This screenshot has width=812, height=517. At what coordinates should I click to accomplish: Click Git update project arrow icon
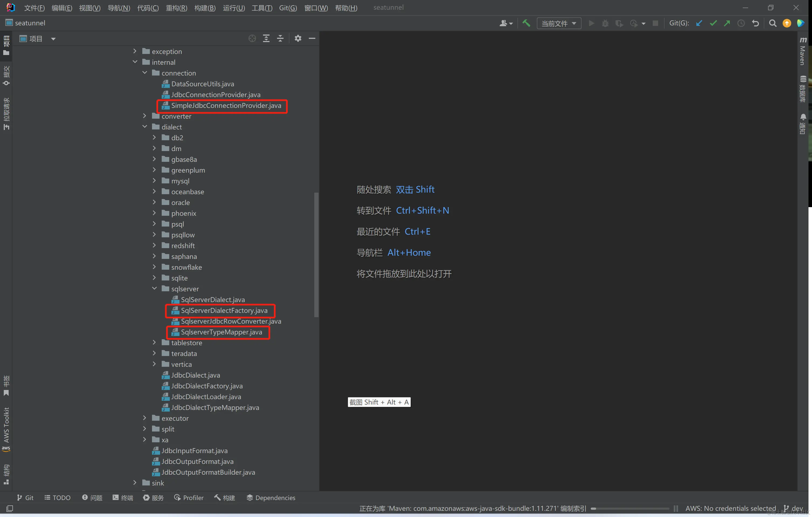pos(699,23)
